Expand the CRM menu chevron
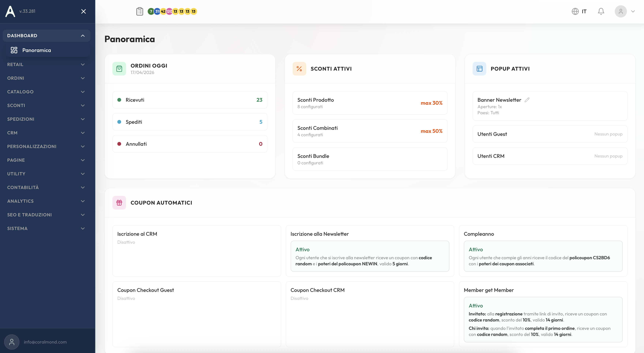This screenshot has width=644, height=353. (83, 133)
